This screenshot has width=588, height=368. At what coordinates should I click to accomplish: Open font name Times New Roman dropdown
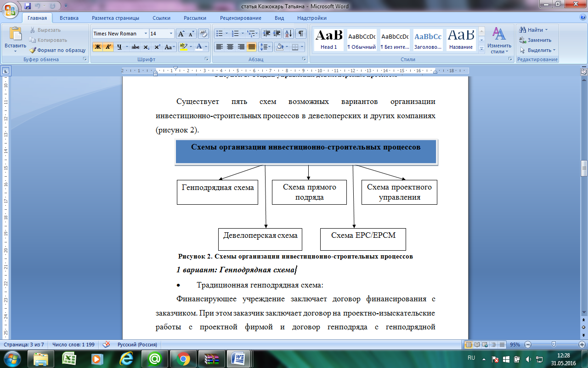pos(146,34)
